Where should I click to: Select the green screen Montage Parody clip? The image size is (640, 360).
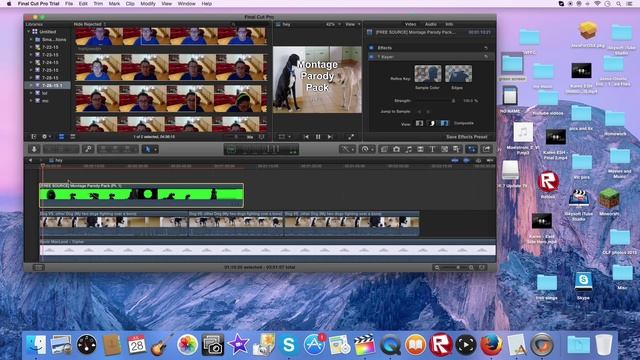(142, 196)
